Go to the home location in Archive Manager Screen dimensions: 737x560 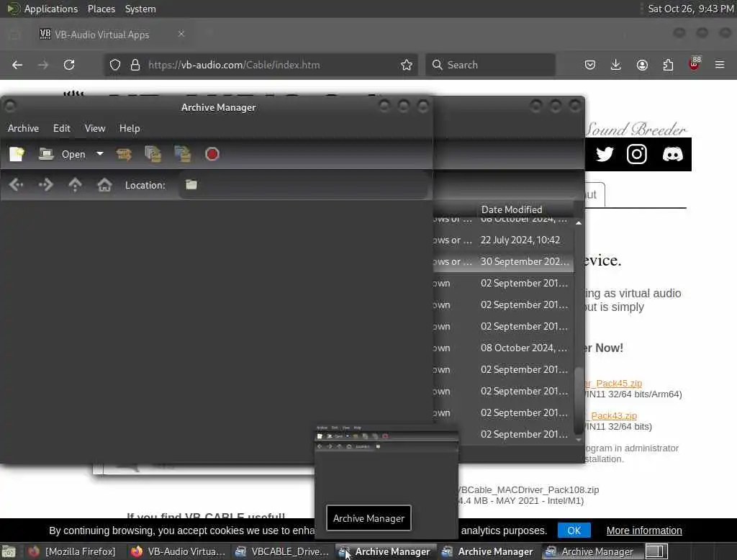[x=104, y=185]
